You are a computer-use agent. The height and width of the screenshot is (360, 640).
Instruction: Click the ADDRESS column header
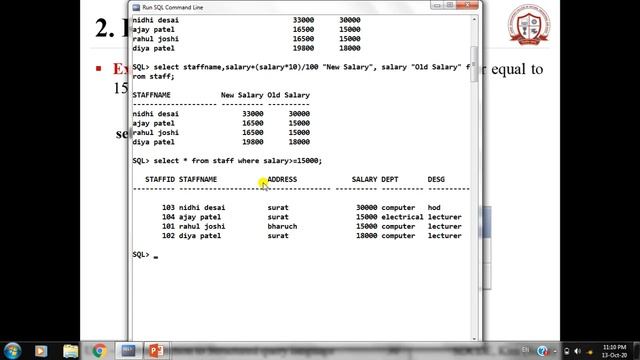click(x=282, y=180)
